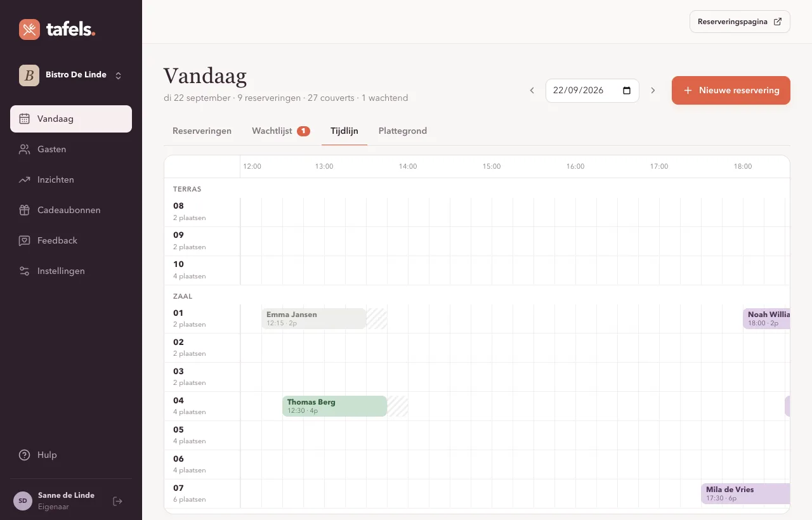Open Noah's 18:00 reservation block
812x520 pixels.
(766, 318)
